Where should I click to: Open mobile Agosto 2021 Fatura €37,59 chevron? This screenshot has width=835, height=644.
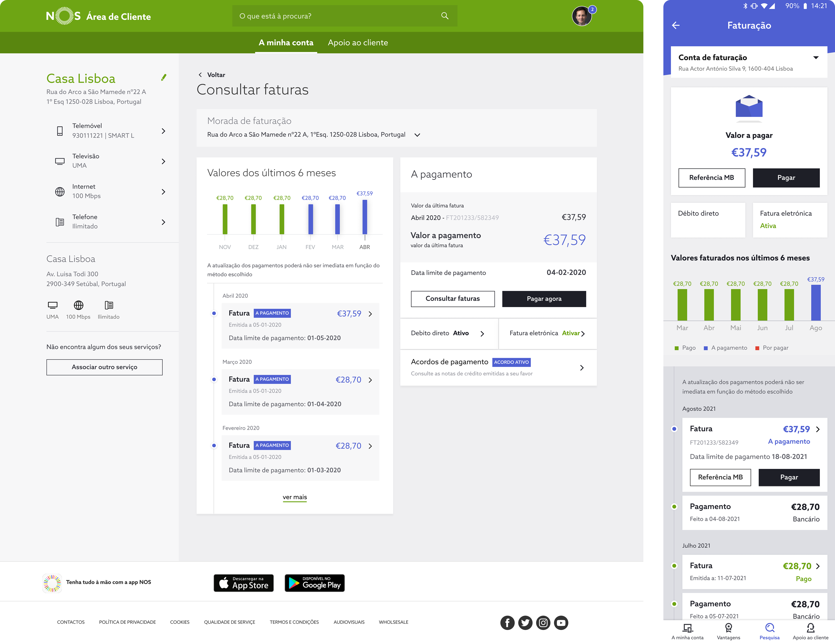[817, 429]
